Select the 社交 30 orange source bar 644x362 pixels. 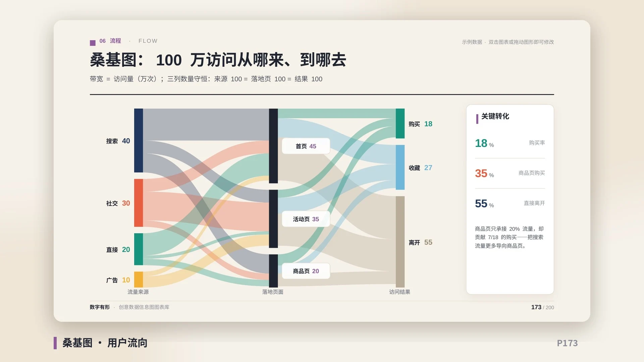coord(139,203)
